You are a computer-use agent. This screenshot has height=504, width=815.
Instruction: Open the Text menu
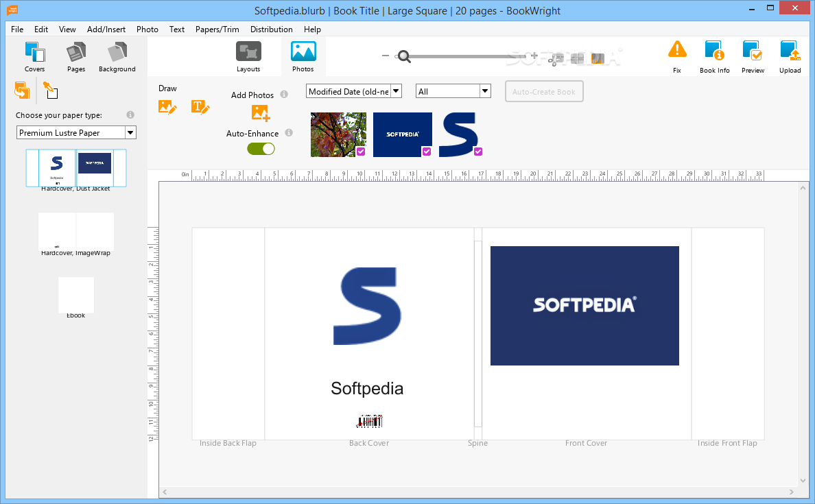tap(177, 29)
